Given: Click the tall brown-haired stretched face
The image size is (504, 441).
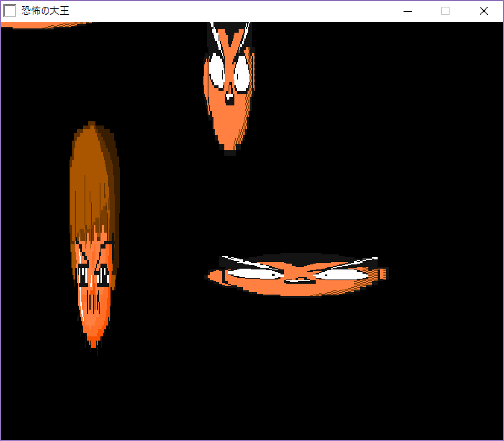Looking at the screenshot, I should click(x=95, y=238).
